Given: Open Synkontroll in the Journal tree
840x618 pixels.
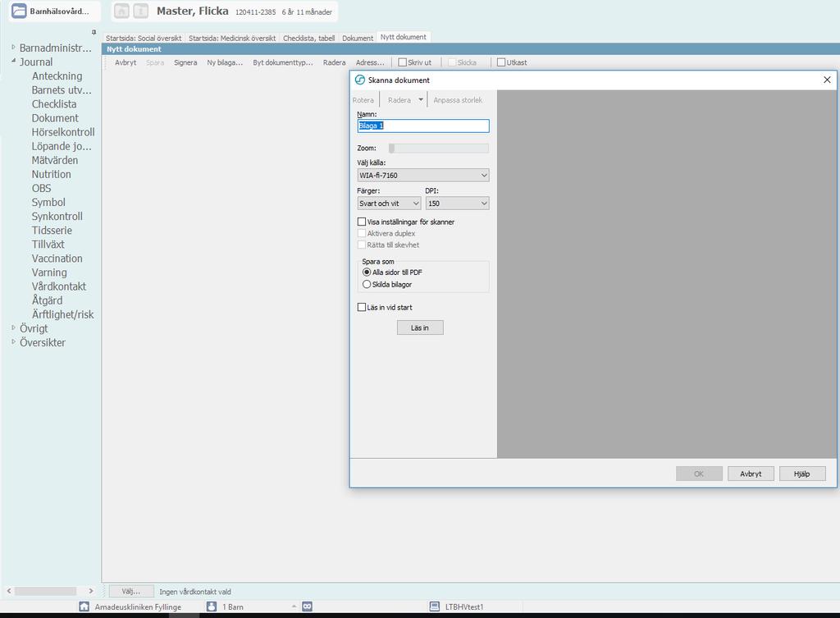Looking at the screenshot, I should pyautogui.click(x=57, y=216).
